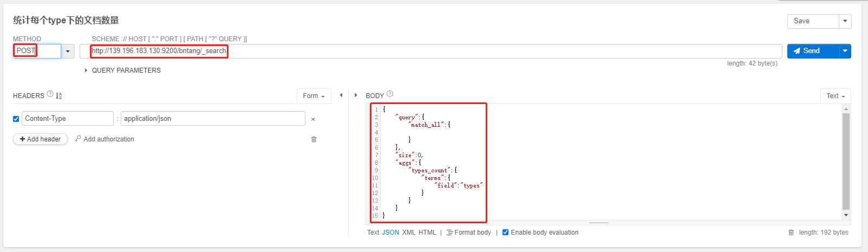868x252 pixels.
Task: Switch body format to HTML
Action: [x=427, y=232]
